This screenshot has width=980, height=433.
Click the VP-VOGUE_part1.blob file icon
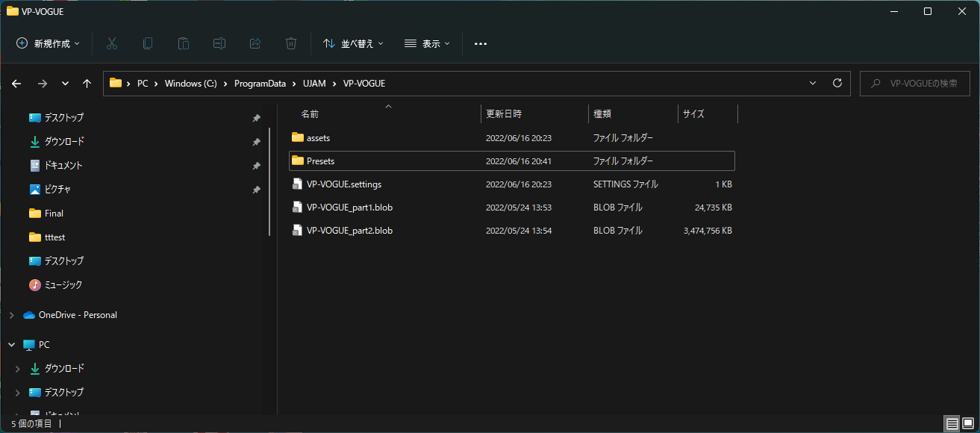298,208
